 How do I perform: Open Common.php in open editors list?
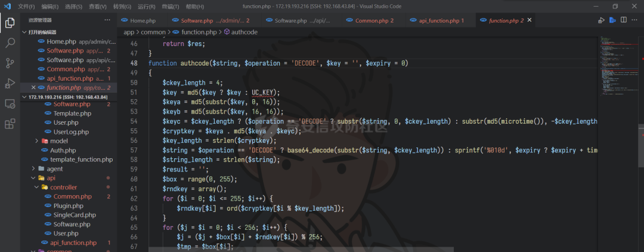coord(69,69)
